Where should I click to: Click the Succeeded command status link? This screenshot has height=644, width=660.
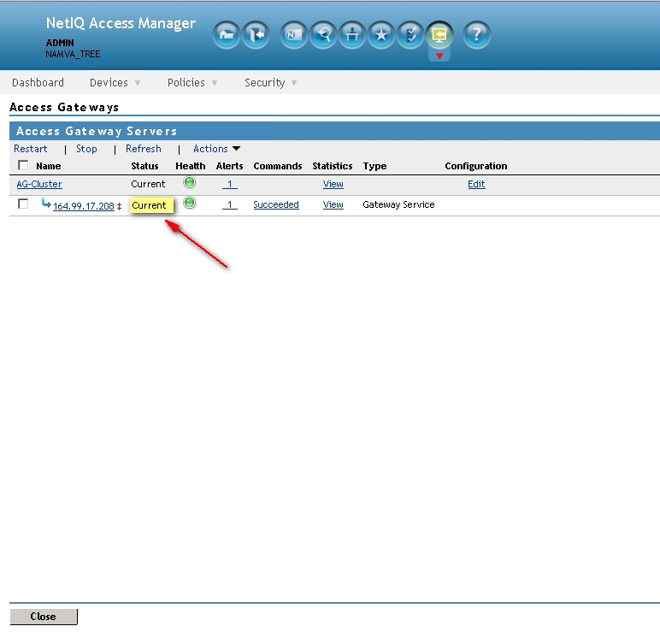point(276,204)
